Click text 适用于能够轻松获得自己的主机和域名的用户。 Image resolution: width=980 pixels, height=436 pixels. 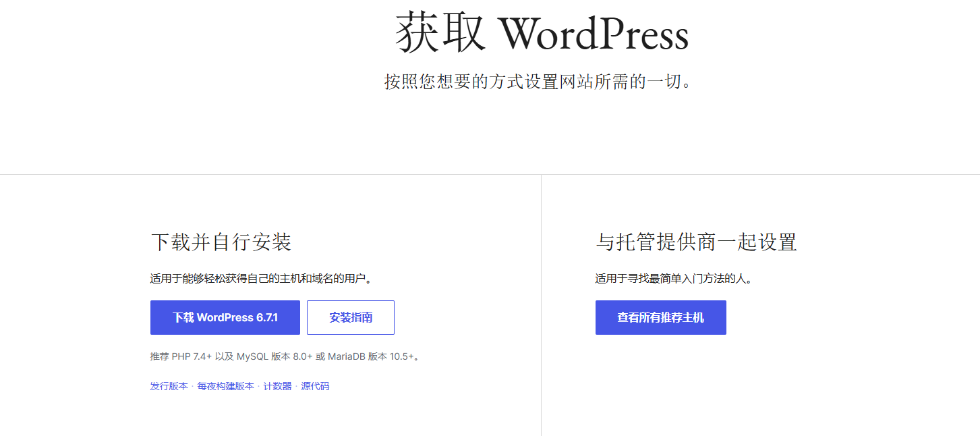click(262, 278)
